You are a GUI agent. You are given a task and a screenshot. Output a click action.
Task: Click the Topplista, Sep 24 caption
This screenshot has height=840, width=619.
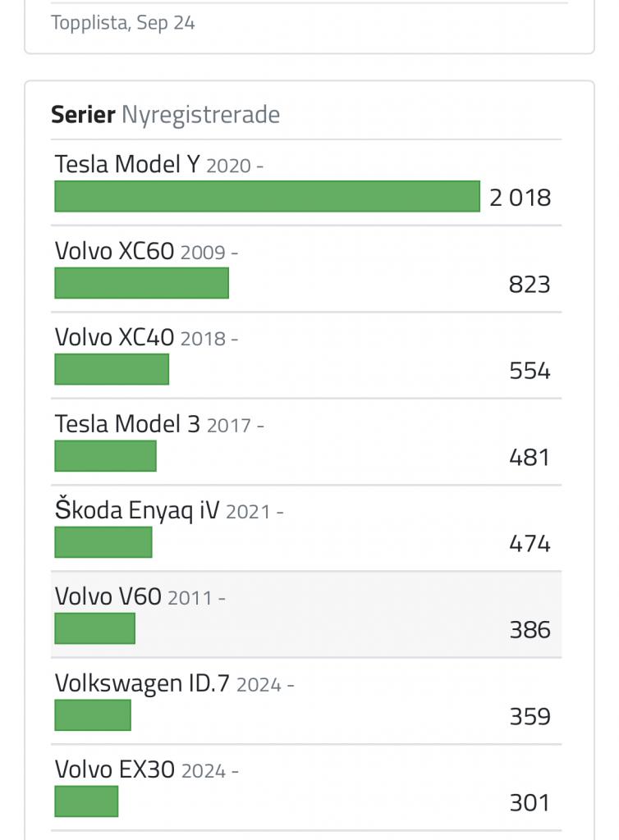pos(123,22)
